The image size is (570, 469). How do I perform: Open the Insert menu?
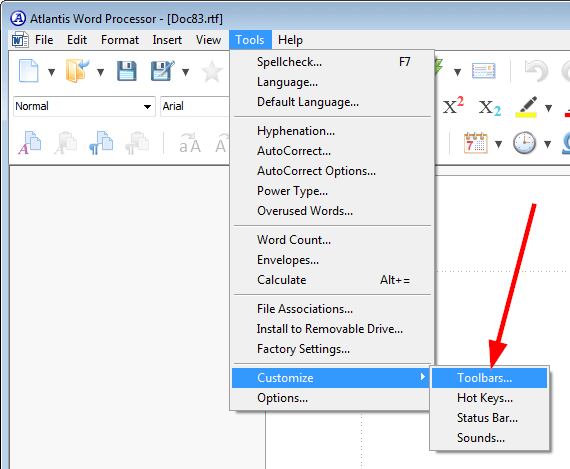coord(167,40)
